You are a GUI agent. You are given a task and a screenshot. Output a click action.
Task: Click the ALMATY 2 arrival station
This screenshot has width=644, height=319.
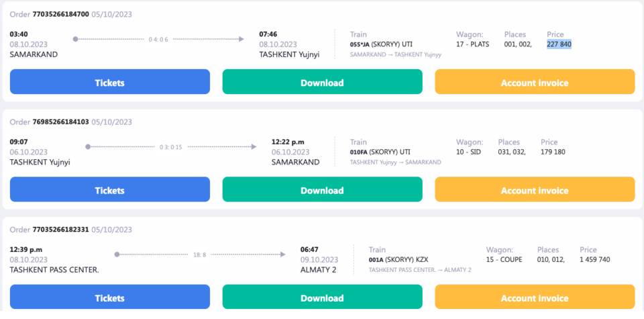click(318, 270)
